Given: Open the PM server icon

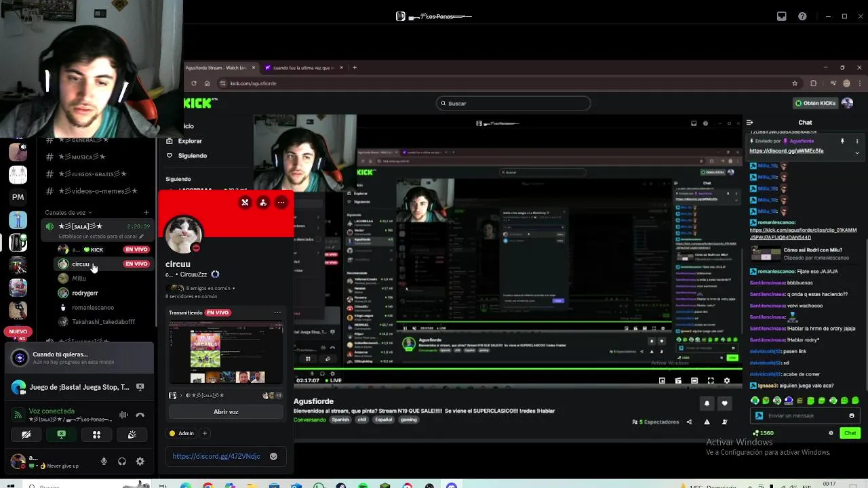Looking at the screenshot, I should click(18, 197).
